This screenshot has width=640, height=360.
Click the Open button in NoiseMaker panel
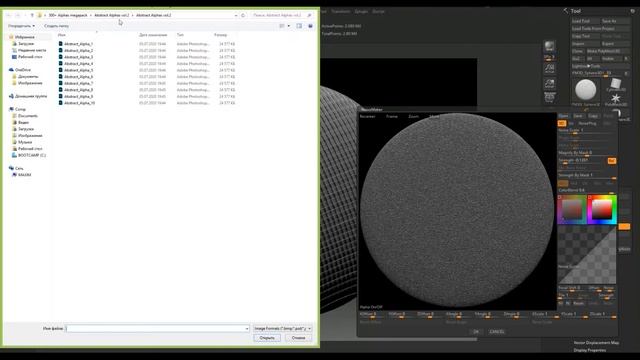(x=563, y=116)
